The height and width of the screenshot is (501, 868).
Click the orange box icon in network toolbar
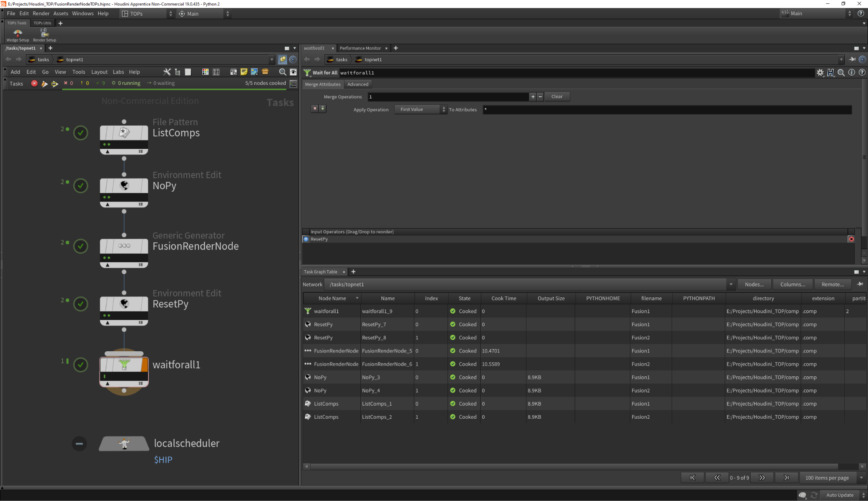[x=265, y=72]
